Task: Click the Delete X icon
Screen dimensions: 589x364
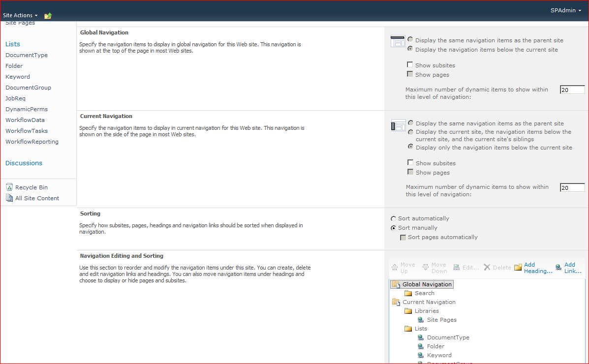Action: pos(487,268)
